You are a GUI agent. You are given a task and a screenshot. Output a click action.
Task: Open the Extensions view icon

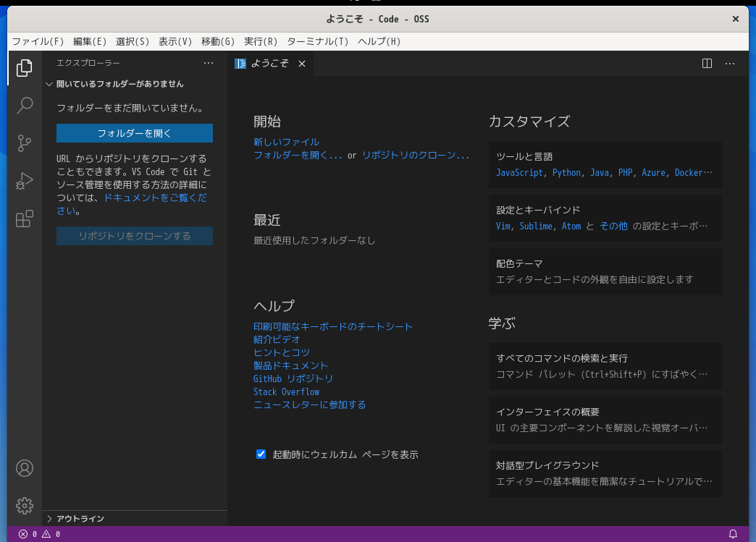[24, 219]
